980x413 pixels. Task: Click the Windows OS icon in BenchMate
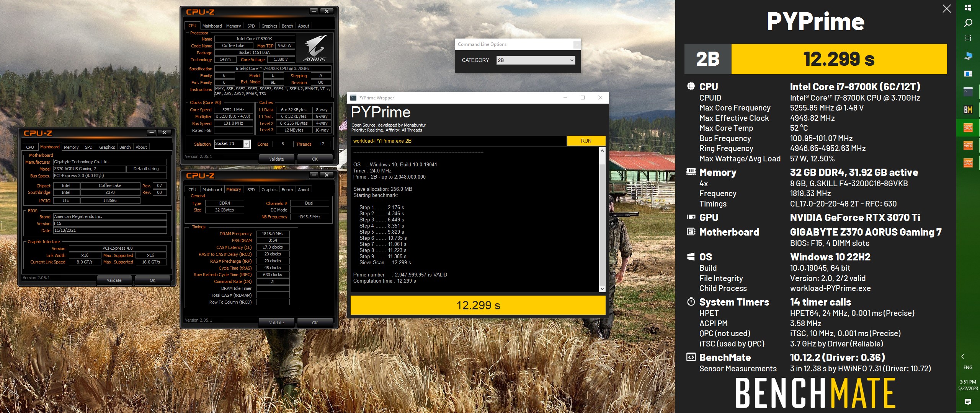pyautogui.click(x=691, y=257)
